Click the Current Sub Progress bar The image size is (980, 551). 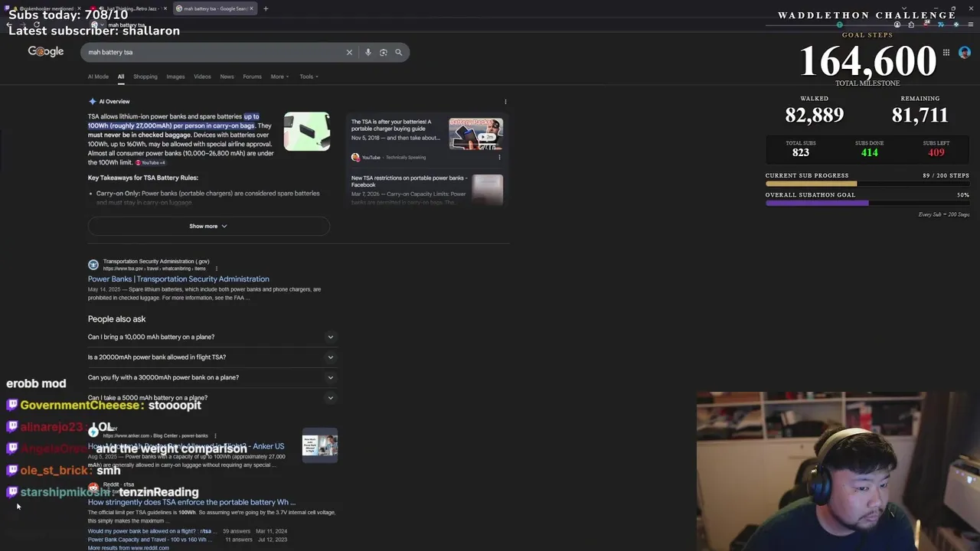pyautogui.click(x=867, y=184)
